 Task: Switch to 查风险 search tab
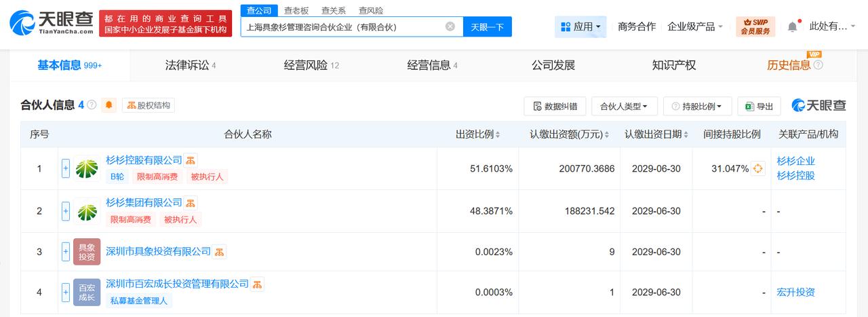tap(370, 11)
